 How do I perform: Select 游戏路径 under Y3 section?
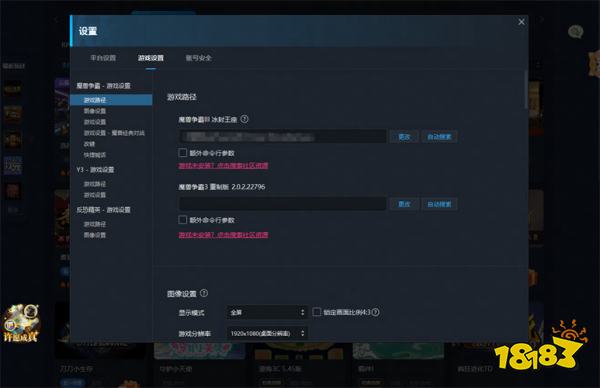point(95,184)
